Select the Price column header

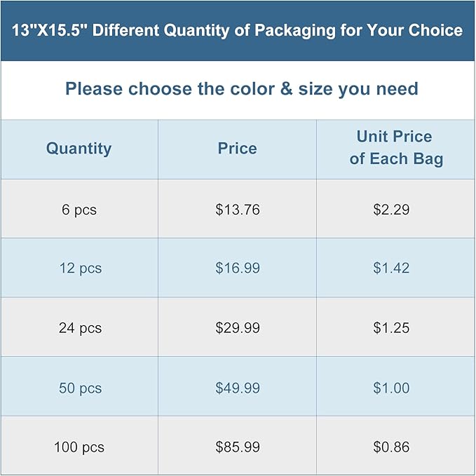click(237, 149)
